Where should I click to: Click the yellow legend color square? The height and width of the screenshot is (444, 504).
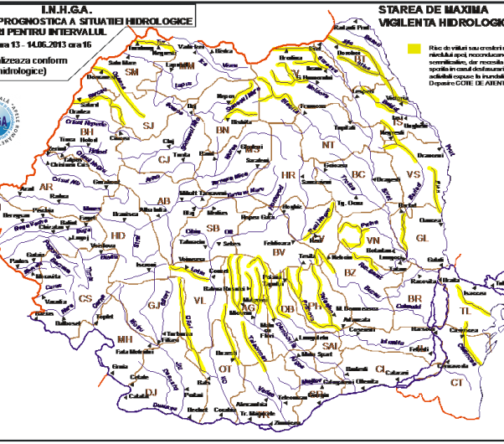(413, 49)
